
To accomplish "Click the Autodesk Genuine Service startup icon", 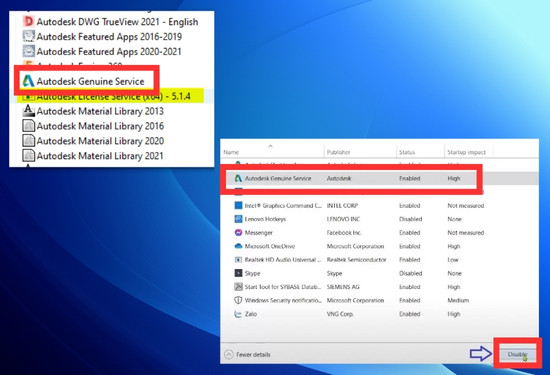I will 238,178.
